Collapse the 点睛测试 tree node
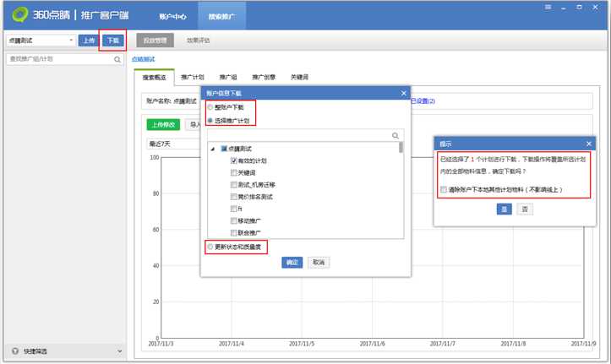Screen dimensions: 611x364 212,149
